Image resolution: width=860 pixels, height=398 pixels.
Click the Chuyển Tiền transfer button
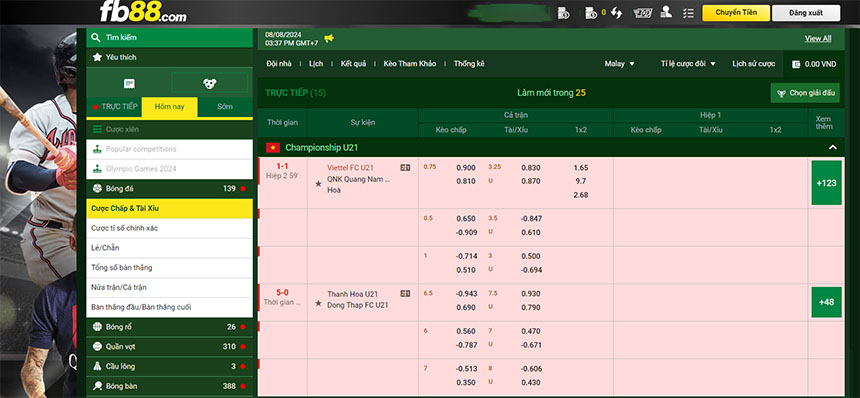tap(736, 13)
